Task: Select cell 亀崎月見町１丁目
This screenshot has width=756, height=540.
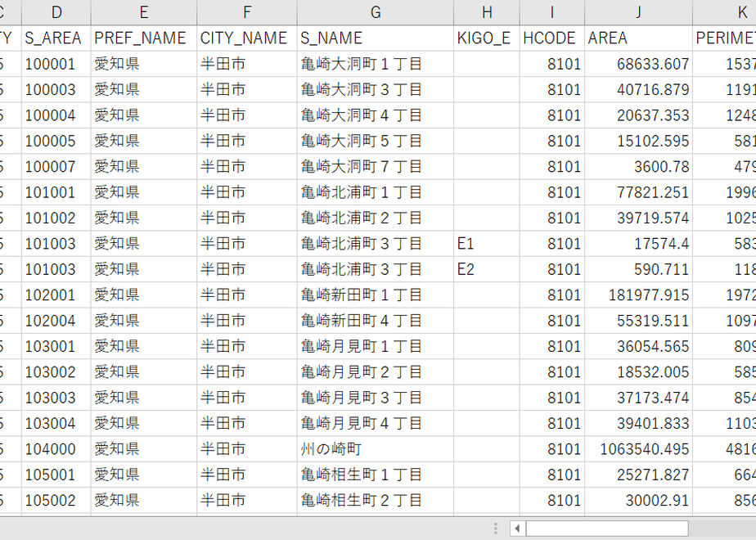Action: [x=375, y=346]
